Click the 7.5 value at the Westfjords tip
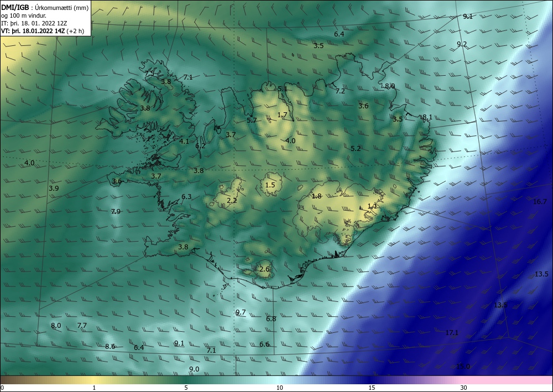553x392 pixels. (149, 74)
